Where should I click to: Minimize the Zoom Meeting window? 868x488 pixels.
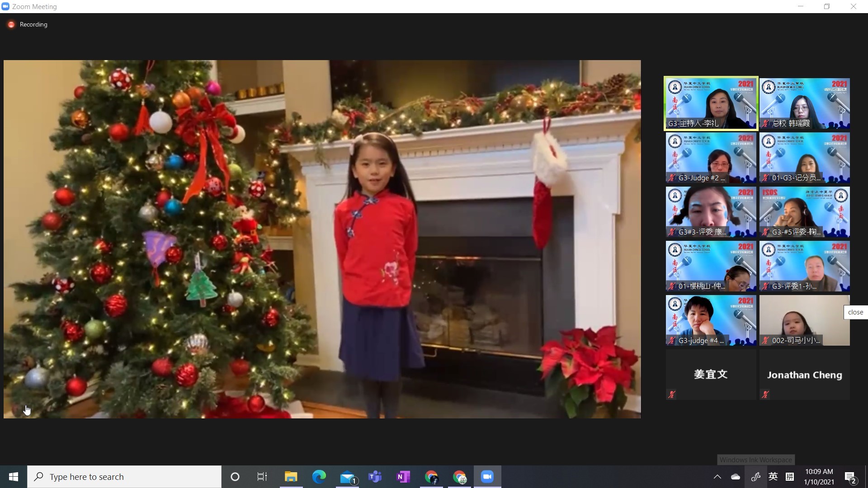tap(801, 6)
